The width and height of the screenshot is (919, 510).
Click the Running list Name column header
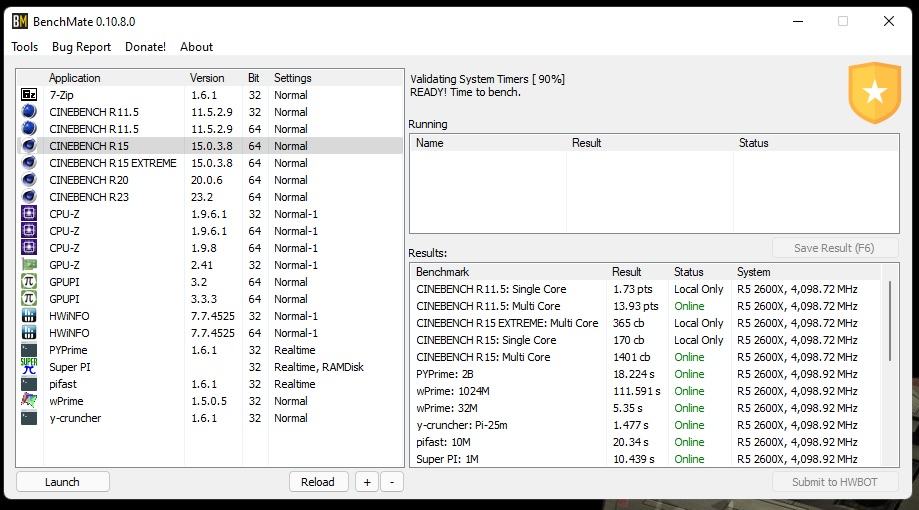click(488, 143)
